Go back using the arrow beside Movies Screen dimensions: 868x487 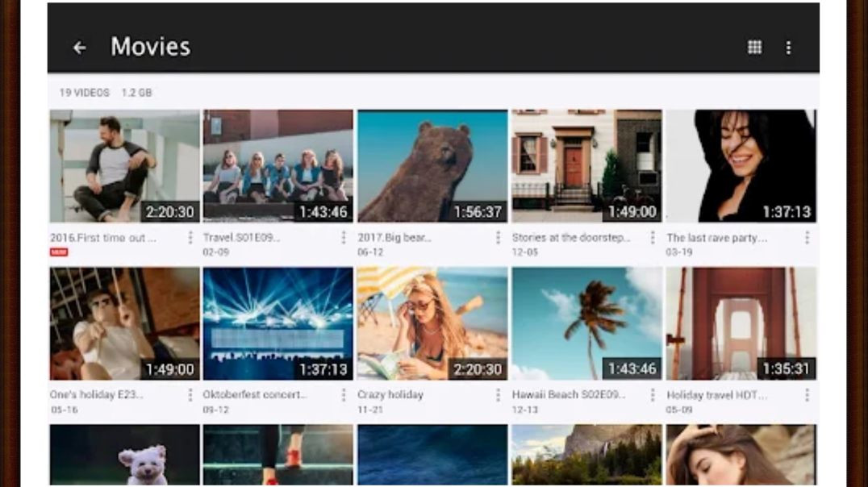tap(79, 48)
